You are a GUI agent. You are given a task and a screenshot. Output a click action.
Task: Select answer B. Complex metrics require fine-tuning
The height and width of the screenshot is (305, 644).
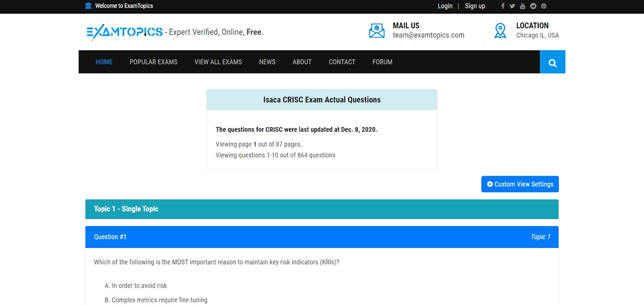[156, 300]
